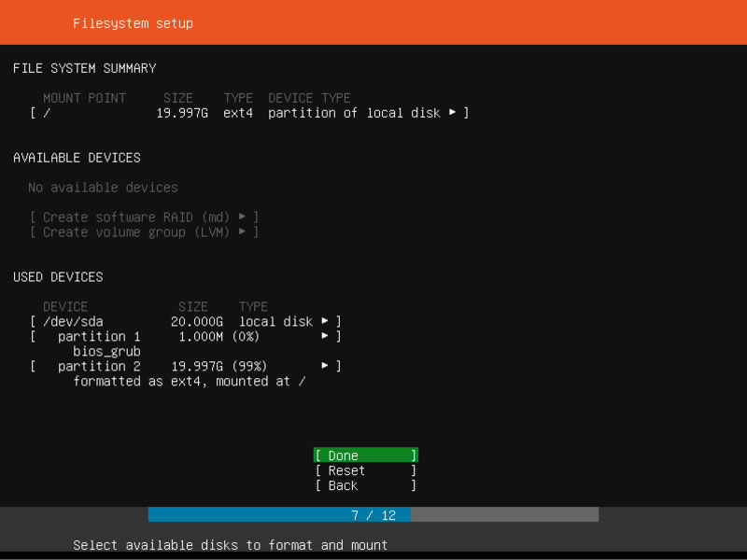Screen dimensions: 747x560
Task: Open the root mount point summary row
Action: pyautogui.click(x=249, y=113)
